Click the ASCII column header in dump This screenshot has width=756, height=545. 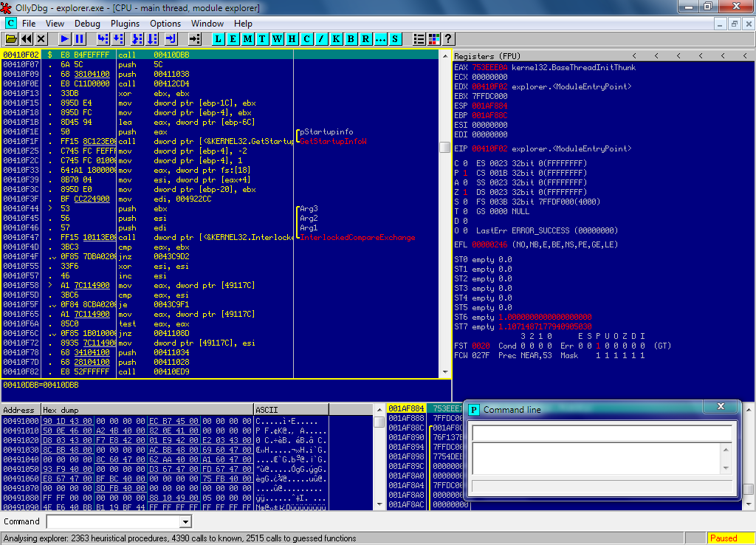click(291, 410)
